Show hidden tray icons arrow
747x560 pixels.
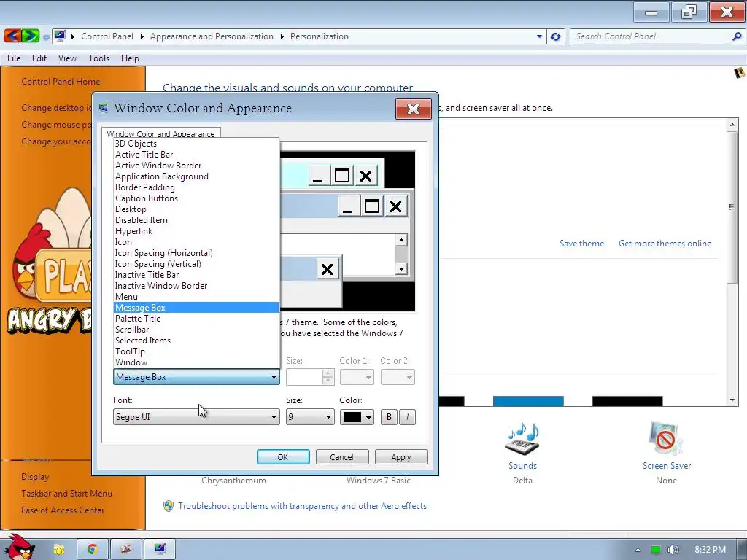[x=638, y=550]
